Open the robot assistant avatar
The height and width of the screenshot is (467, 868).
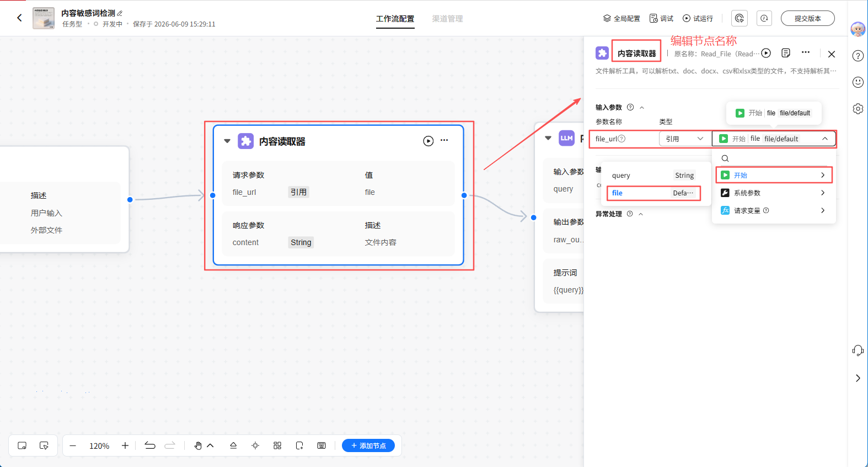(x=858, y=29)
